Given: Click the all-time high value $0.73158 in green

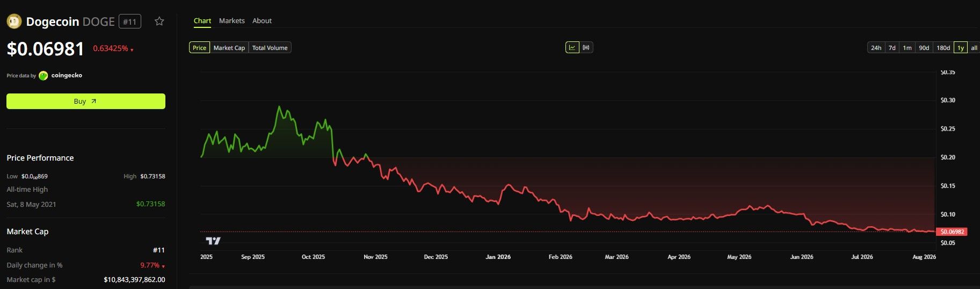Looking at the screenshot, I should [151, 204].
